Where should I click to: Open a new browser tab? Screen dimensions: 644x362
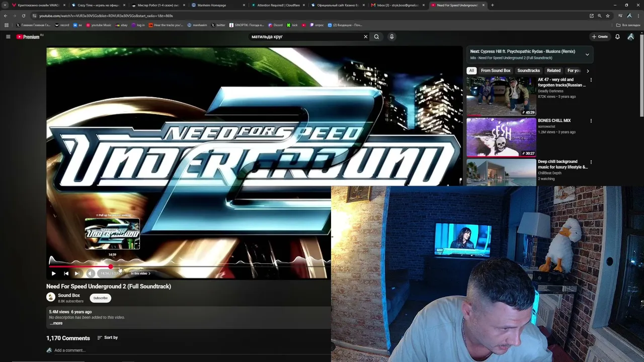[493, 5]
